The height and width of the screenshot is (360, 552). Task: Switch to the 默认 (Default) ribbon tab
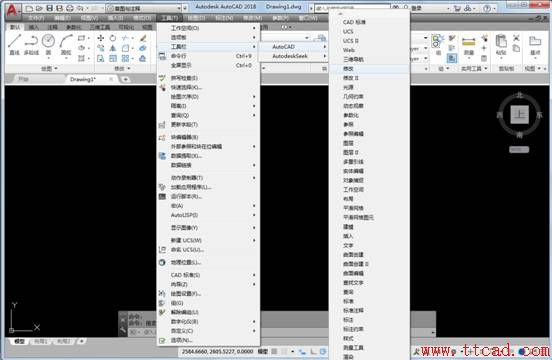coord(15,27)
